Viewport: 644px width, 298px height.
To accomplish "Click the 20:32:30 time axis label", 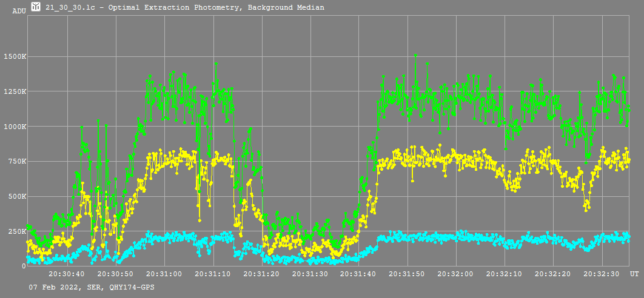I will (x=602, y=274).
